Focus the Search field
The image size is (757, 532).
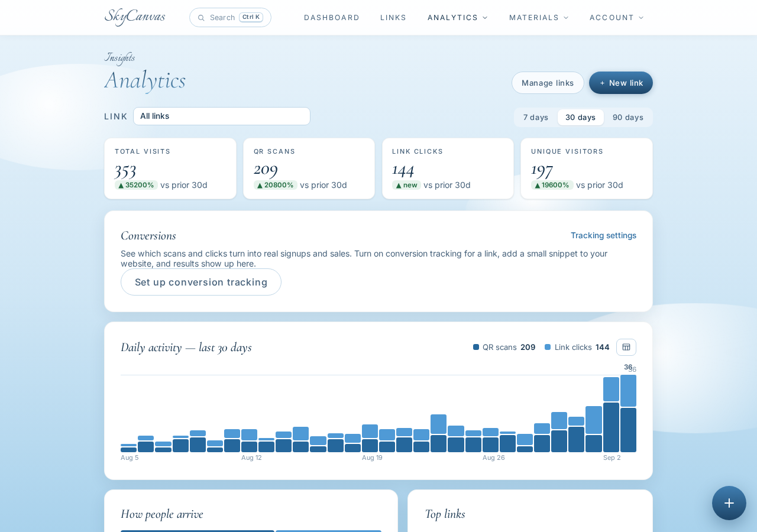[x=230, y=18]
